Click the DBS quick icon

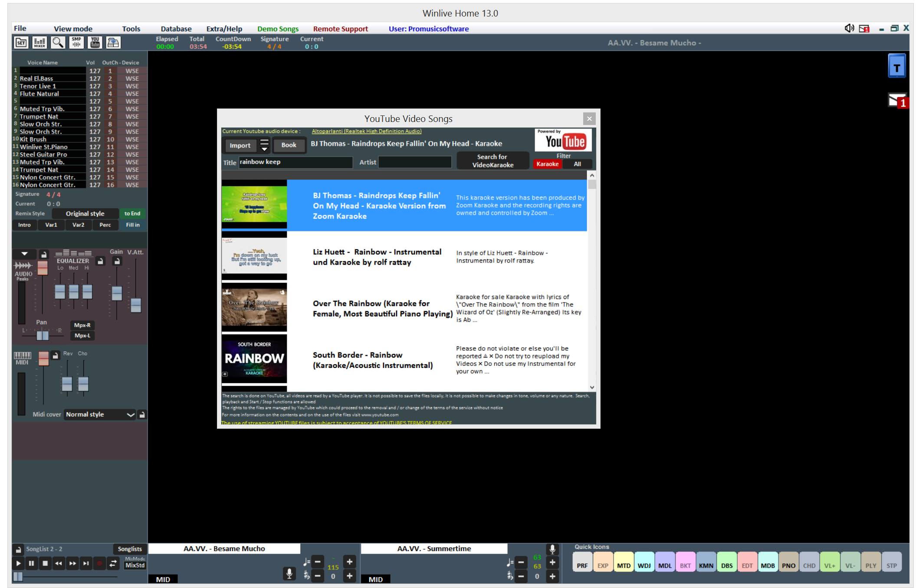point(727,562)
